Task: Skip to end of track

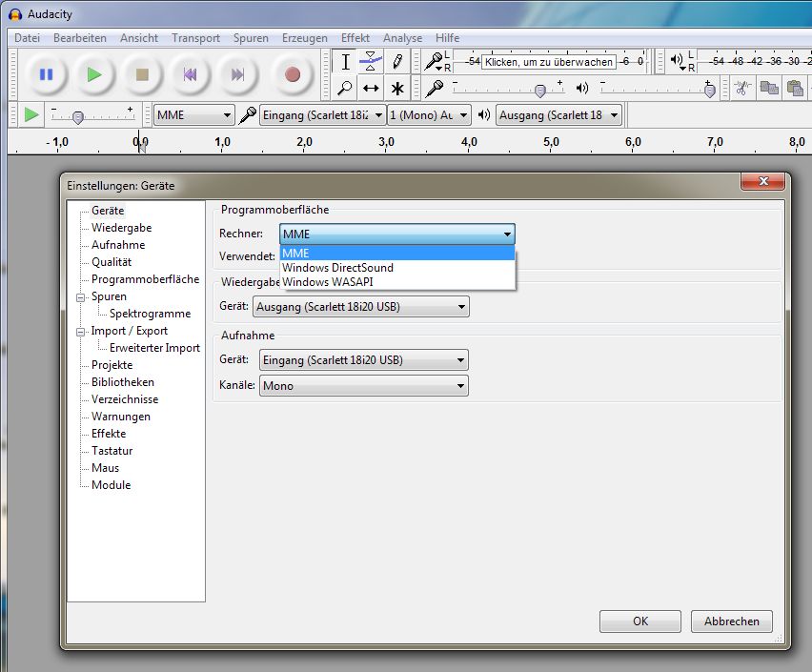Action: (x=237, y=74)
